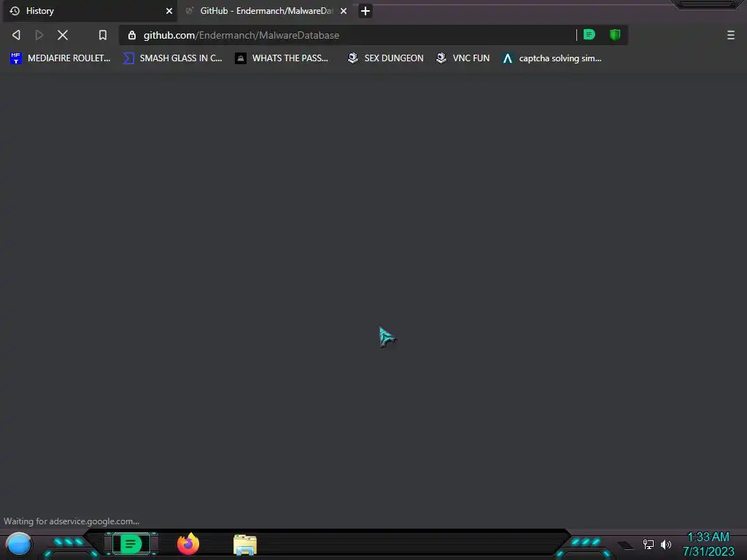The width and height of the screenshot is (747, 560).
Task: Switch to the History tab
Action: 90,10
